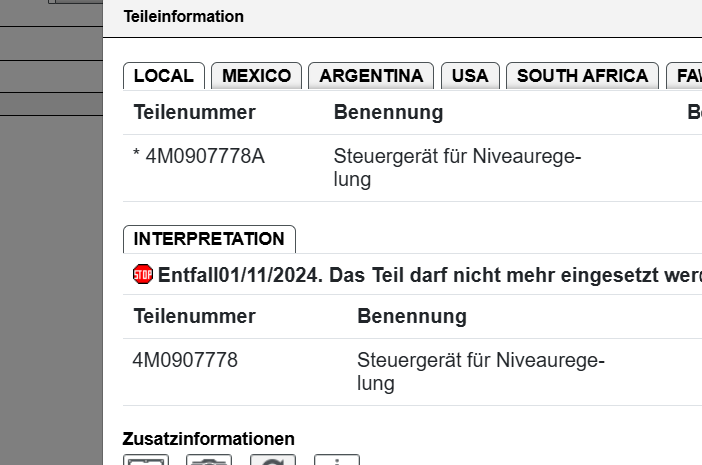
Task: Click the Teilenummer header in LOCAL table
Action: pos(194,113)
